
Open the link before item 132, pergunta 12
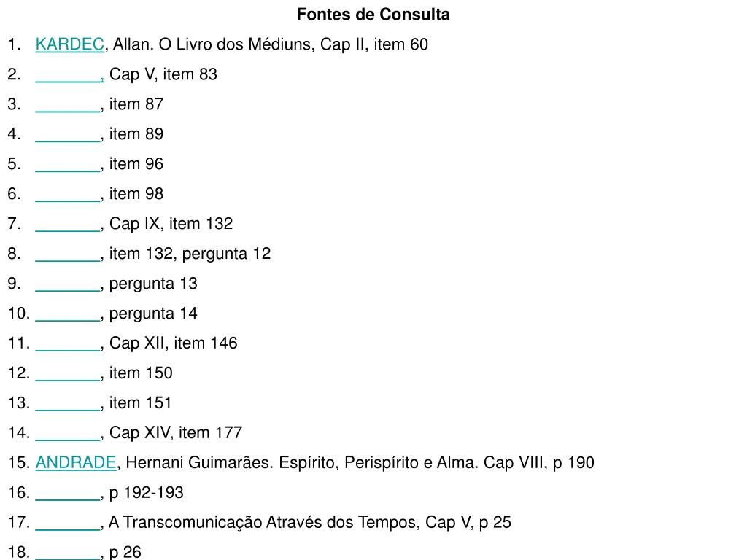click(68, 255)
